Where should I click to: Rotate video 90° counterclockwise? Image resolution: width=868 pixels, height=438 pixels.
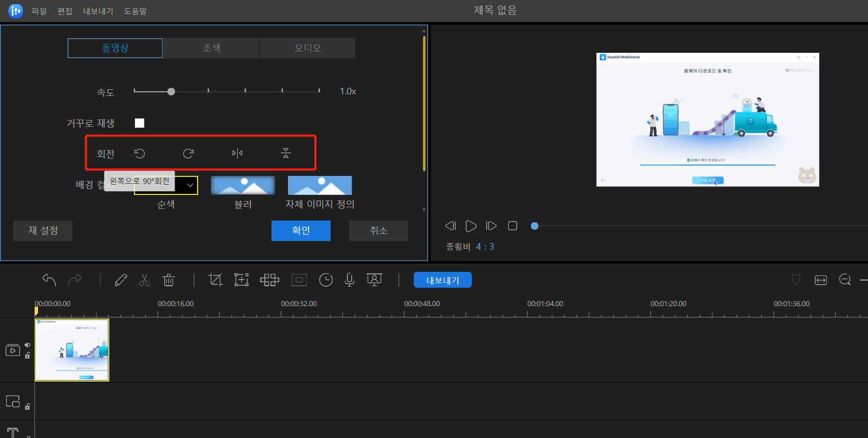[x=140, y=153]
